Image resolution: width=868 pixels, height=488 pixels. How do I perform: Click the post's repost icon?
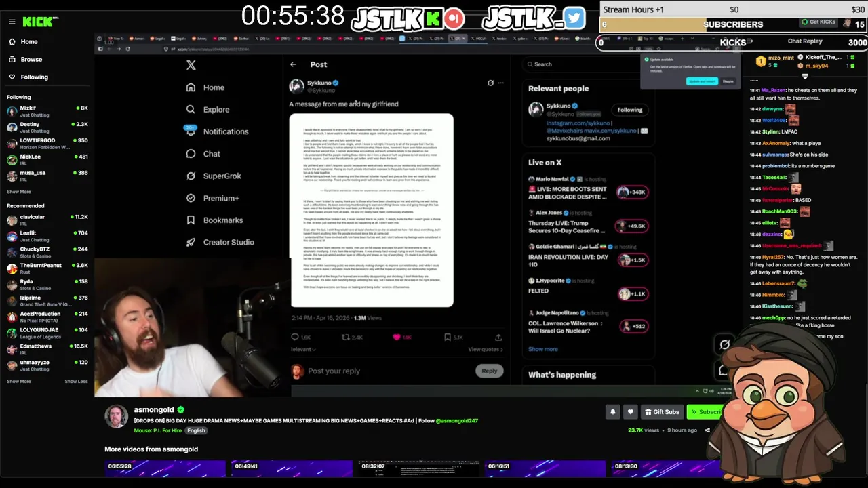[x=345, y=337]
